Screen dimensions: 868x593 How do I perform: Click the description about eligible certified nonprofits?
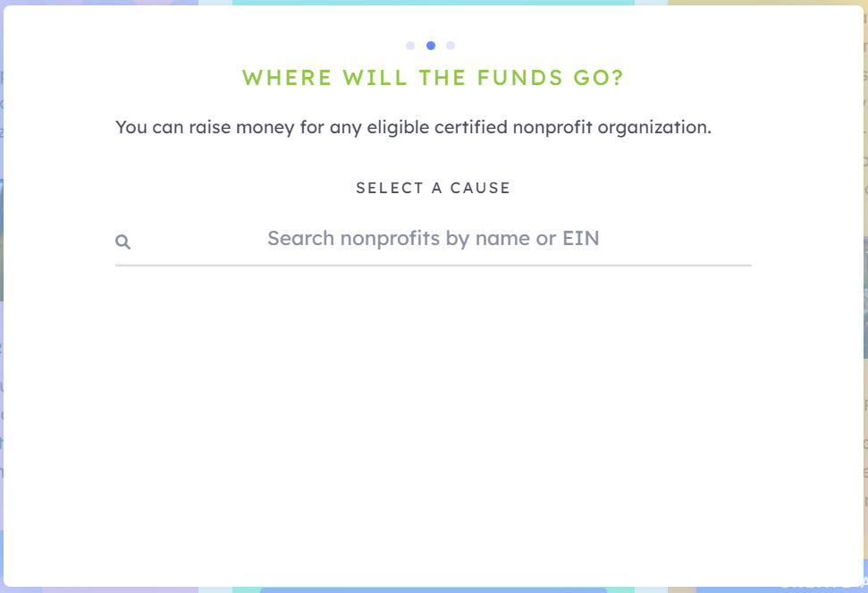tap(413, 127)
